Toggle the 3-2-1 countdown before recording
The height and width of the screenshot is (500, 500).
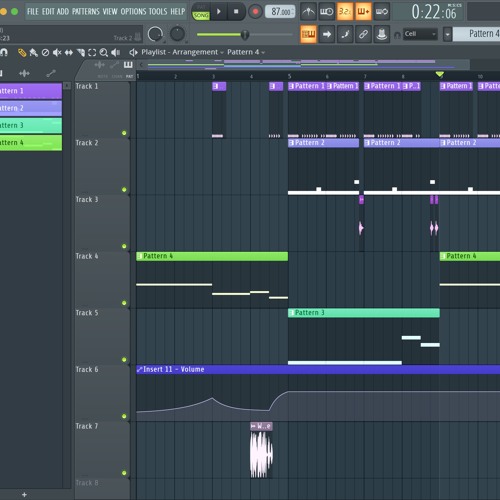(x=345, y=12)
